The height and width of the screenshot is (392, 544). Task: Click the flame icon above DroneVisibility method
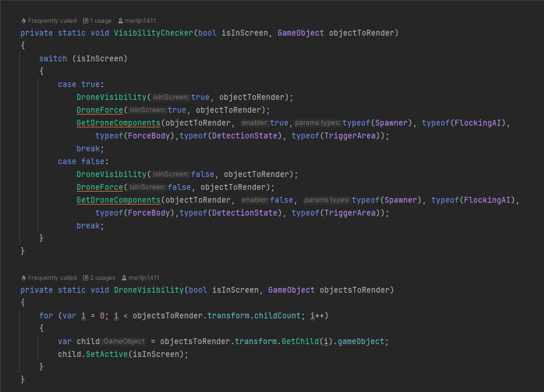23,277
